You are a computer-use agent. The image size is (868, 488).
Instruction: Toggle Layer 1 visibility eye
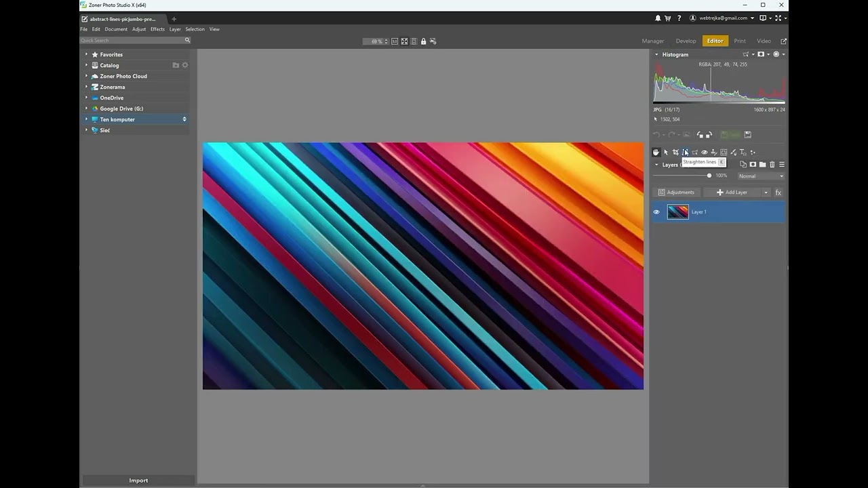[656, 212]
